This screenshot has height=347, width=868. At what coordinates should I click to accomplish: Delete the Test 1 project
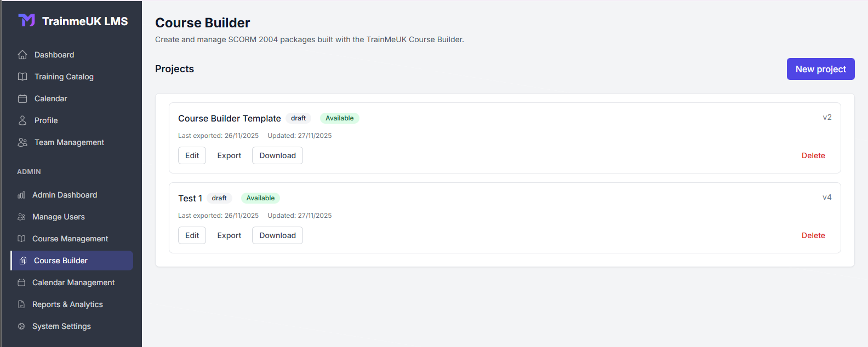click(813, 235)
